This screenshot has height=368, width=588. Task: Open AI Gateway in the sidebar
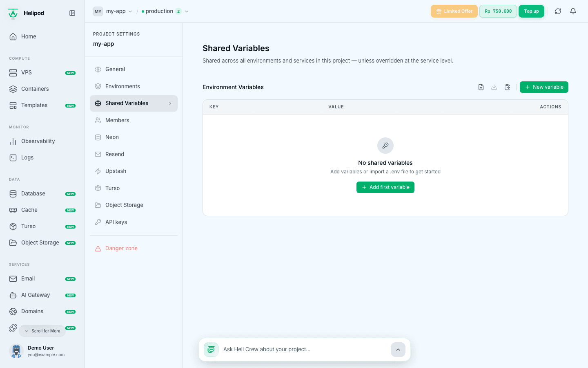point(42,295)
